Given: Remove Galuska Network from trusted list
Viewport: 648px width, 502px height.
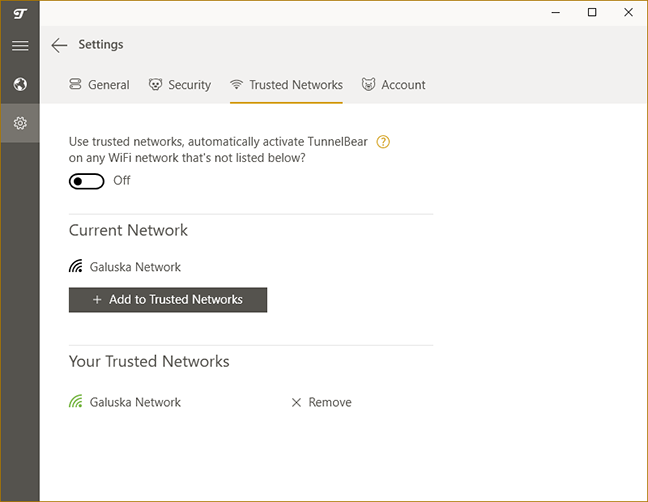Looking at the screenshot, I should [322, 402].
